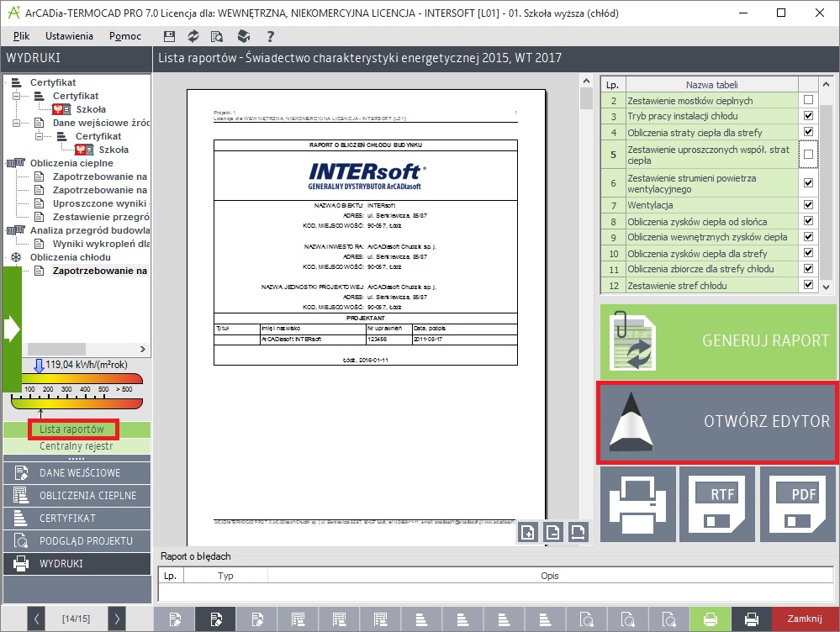
Task: Select the Obliczenia chłodu tree node
Action: [70, 257]
